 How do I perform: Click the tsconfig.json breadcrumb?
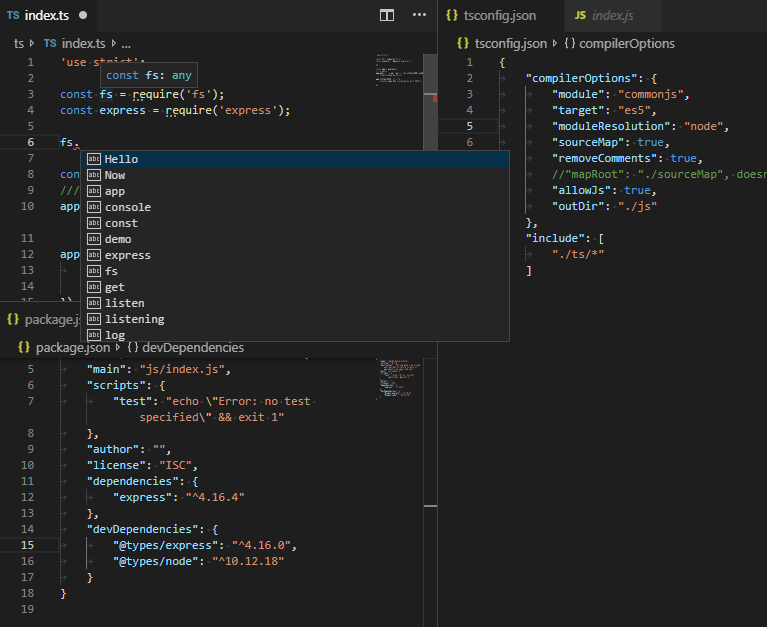[x=502, y=44]
